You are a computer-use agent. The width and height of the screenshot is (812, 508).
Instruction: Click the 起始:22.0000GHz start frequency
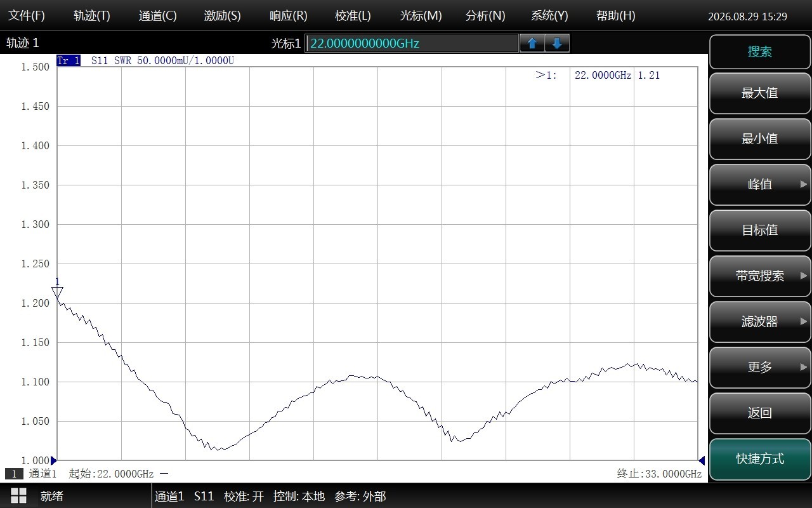[x=112, y=474]
